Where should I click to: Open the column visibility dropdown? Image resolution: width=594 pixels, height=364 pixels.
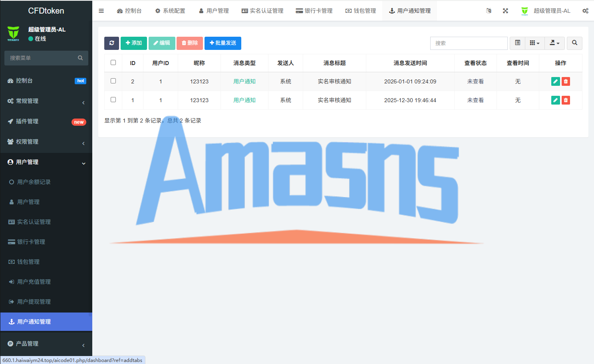(x=535, y=43)
